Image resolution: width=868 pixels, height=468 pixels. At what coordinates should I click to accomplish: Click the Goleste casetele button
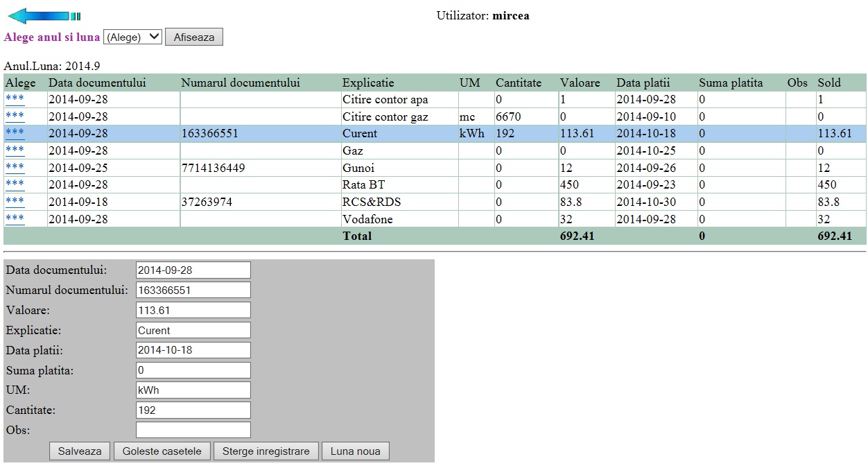tap(162, 451)
